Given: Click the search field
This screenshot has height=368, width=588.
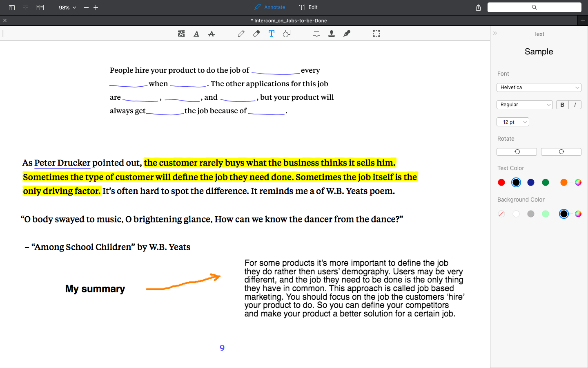Looking at the screenshot, I should point(534,7).
